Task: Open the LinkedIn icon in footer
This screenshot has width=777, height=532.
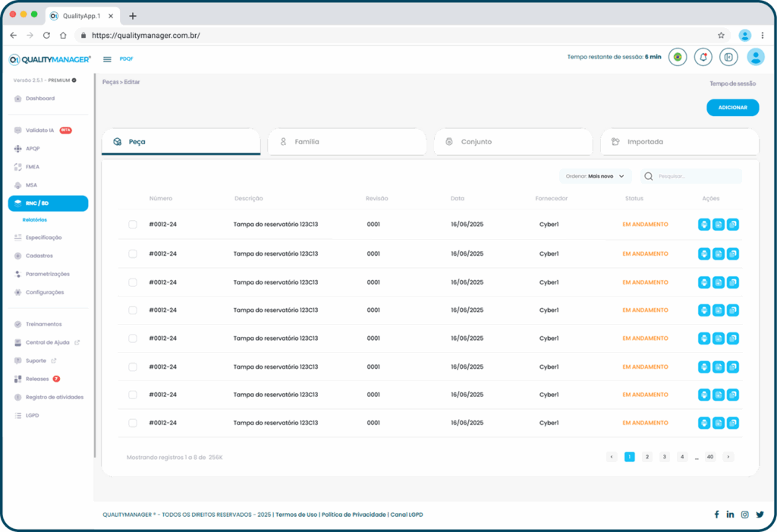Action: (x=730, y=515)
